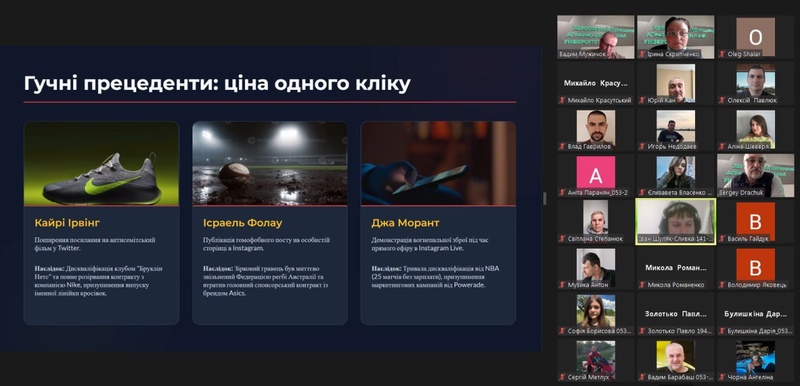
Task: Click the phone image on Джа Морант card
Action: coord(438,163)
